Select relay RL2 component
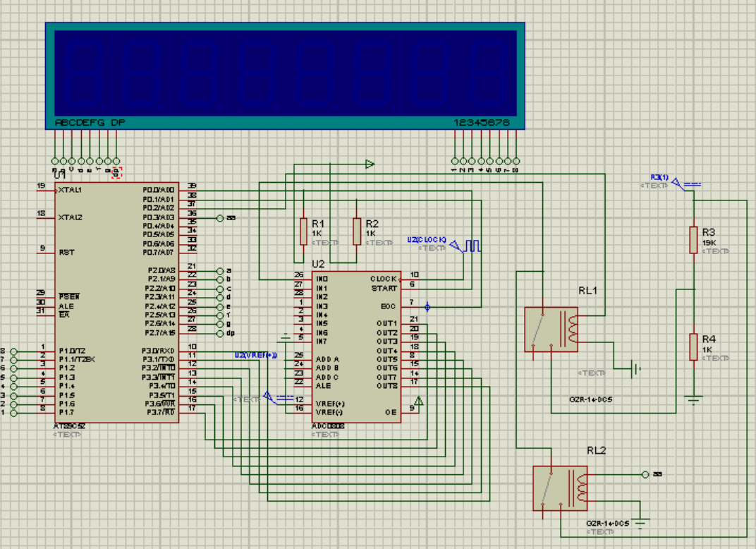This screenshot has width=756, height=549. (x=560, y=488)
